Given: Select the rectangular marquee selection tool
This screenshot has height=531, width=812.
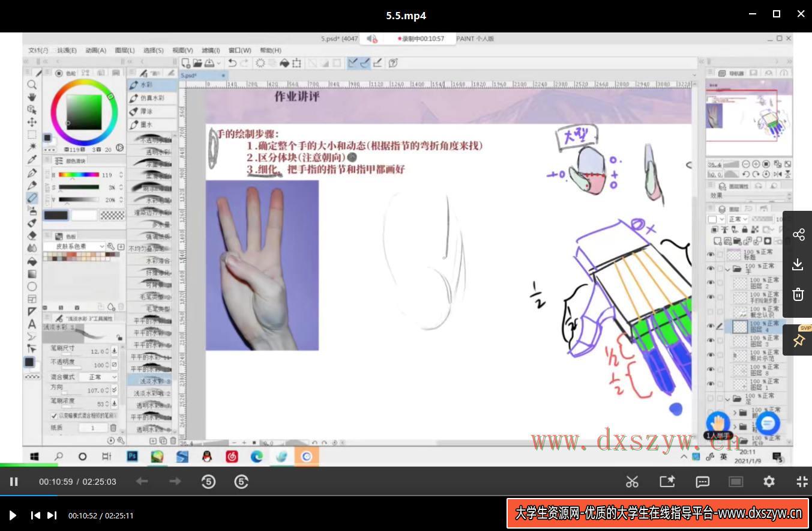Looking at the screenshot, I should tap(32, 135).
